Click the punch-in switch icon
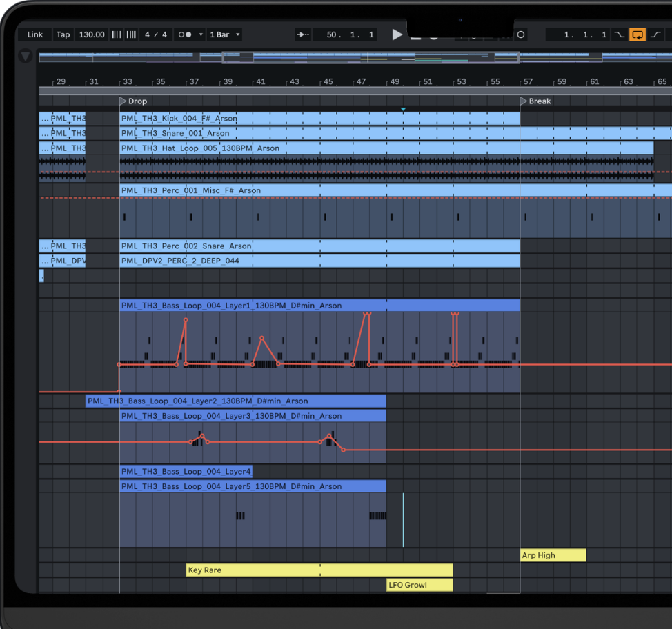Screen dimensions: 672x629 [x=619, y=34]
